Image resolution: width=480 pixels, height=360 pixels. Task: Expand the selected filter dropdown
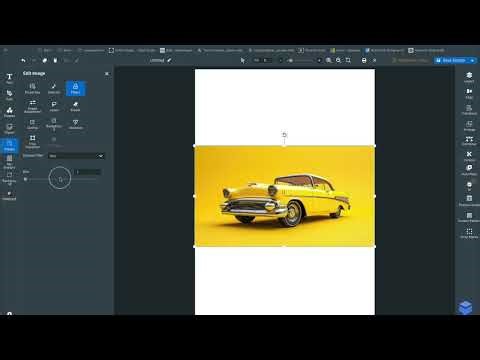coord(76,156)
